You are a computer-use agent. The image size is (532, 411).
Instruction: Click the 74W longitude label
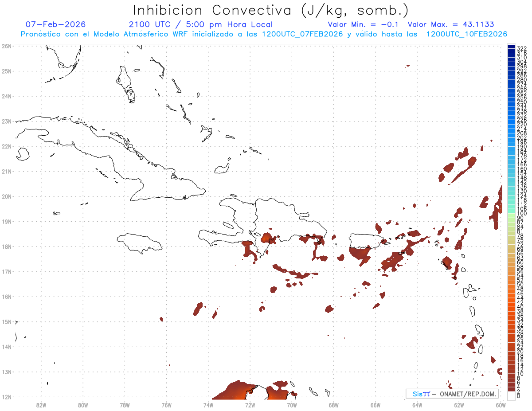pos(208,404)
